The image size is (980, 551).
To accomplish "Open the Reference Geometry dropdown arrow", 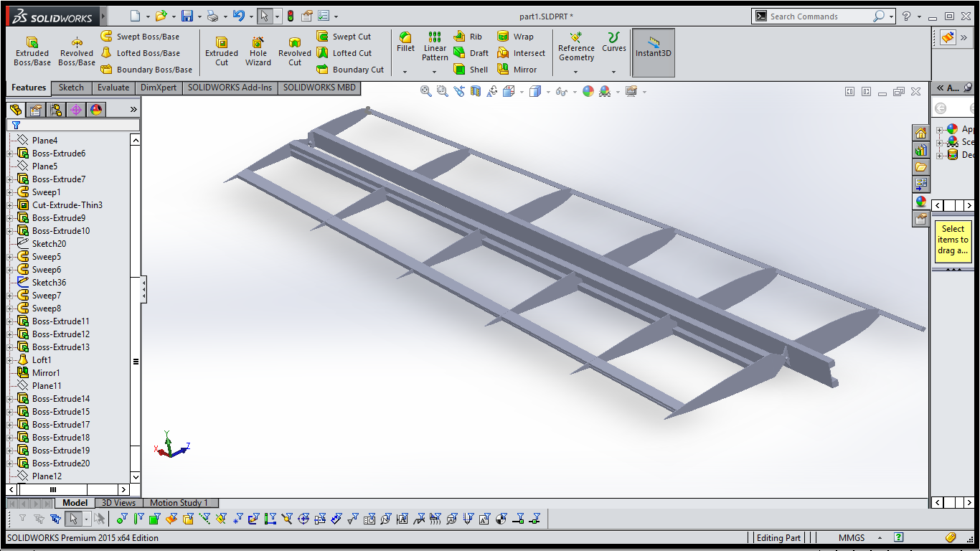I will click(x=576, y=72).
